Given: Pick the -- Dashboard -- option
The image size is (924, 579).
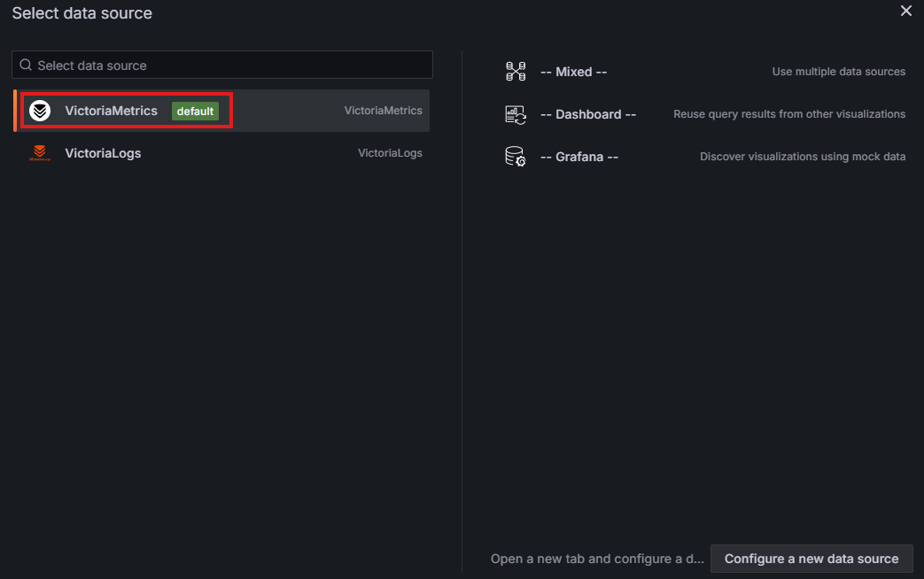Looking at the screenshot, I should pos(588,114).
